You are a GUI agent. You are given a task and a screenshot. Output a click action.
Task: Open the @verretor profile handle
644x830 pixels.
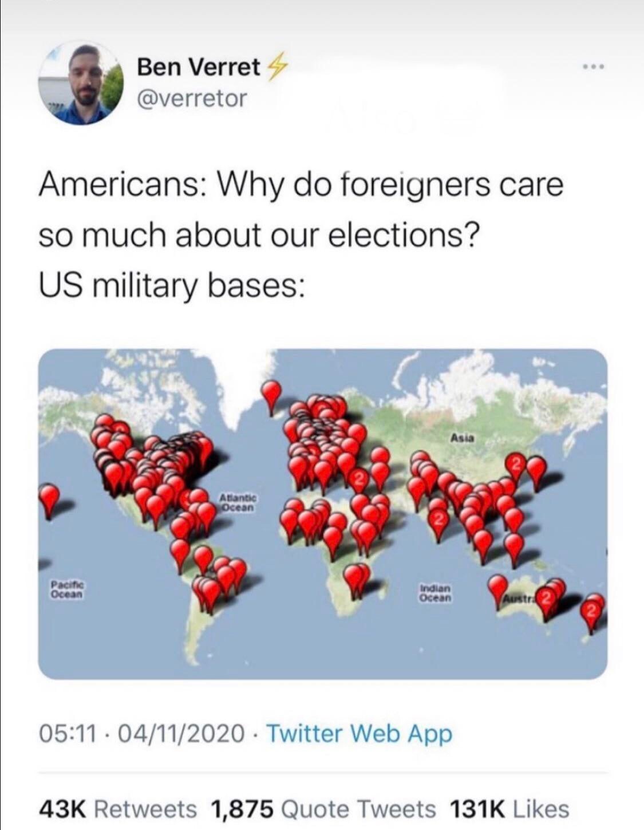pyautogui.click(x=192, y=98)
